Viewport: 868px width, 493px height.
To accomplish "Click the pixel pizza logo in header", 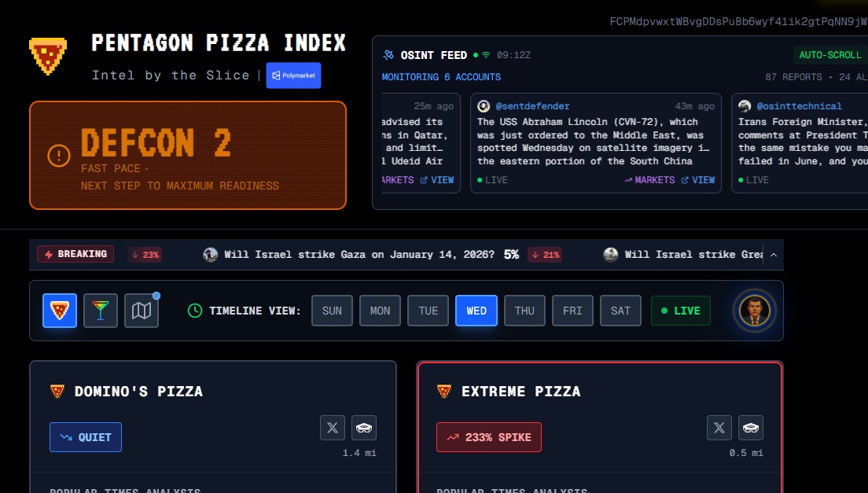I will (48, 56).
